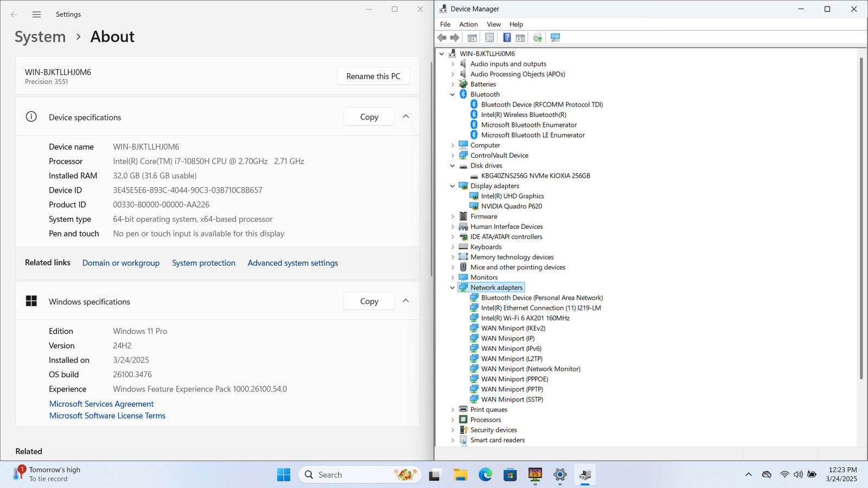Open the File menu in Device Manager
This screenshot has width=868, height=488.
(445, 24)
